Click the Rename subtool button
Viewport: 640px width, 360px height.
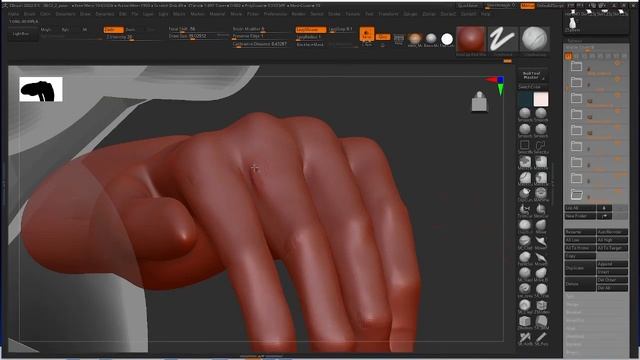[x=580, y=232]
